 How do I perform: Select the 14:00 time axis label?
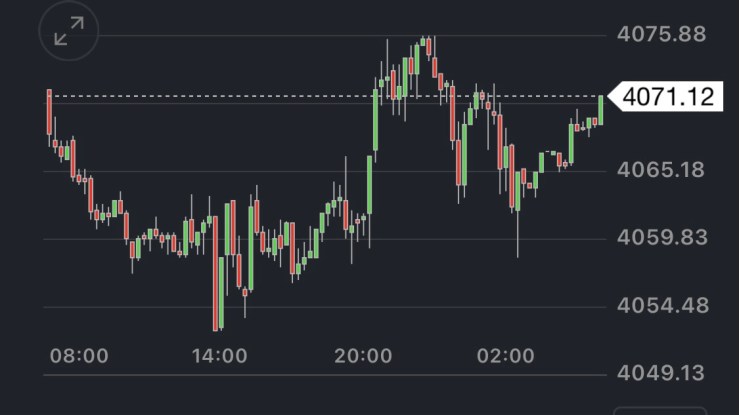(220, 355)
